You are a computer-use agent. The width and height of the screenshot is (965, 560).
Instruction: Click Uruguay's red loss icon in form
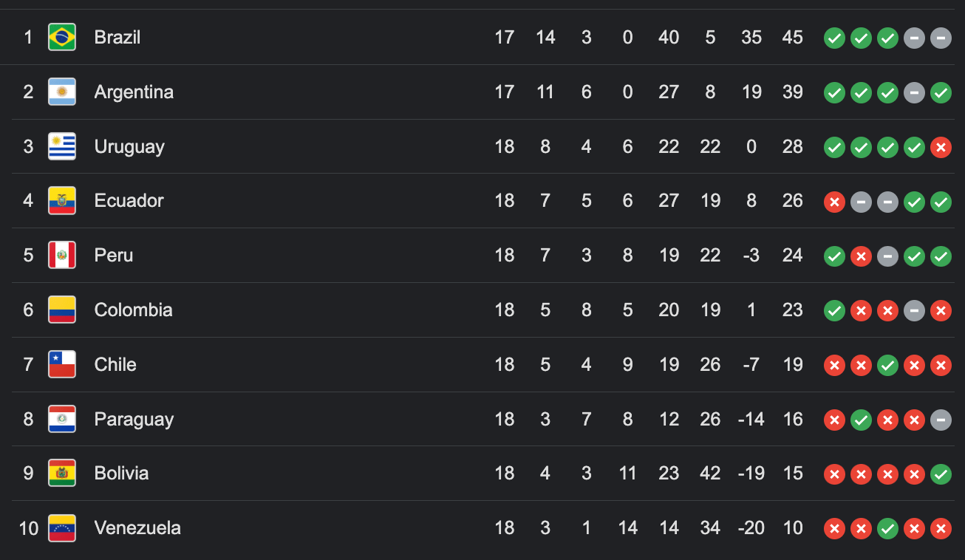(941, 147)
